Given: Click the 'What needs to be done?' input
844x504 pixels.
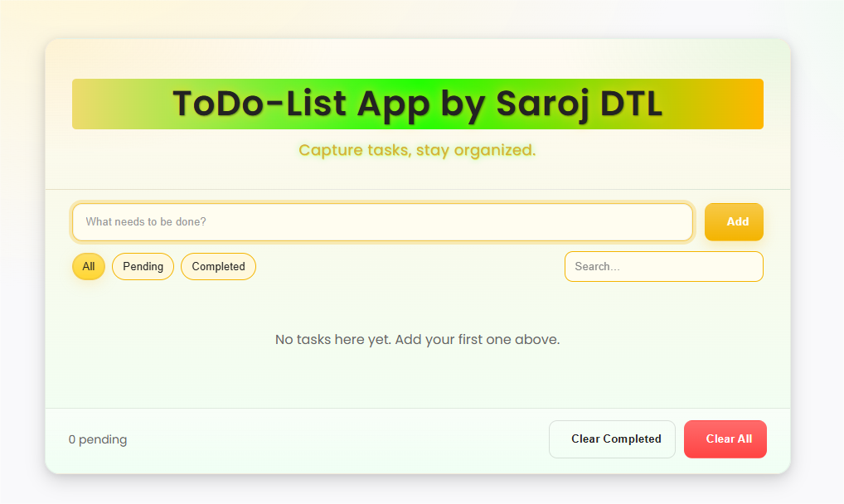Looking at the screenshot, I should 381,221.
